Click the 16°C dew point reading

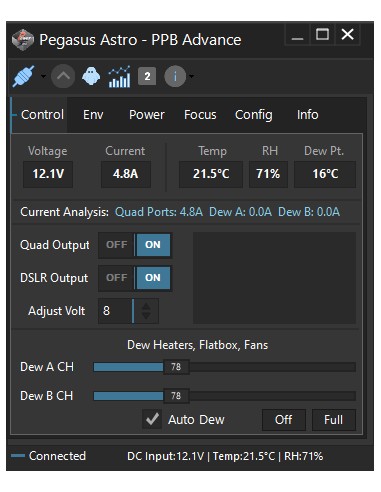(x=325, y=174)
